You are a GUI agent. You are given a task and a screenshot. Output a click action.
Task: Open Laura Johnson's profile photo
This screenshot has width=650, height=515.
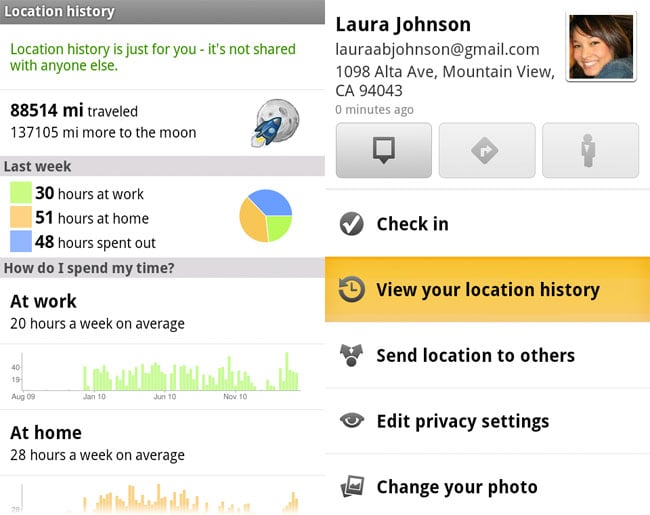tap(601, 46)
